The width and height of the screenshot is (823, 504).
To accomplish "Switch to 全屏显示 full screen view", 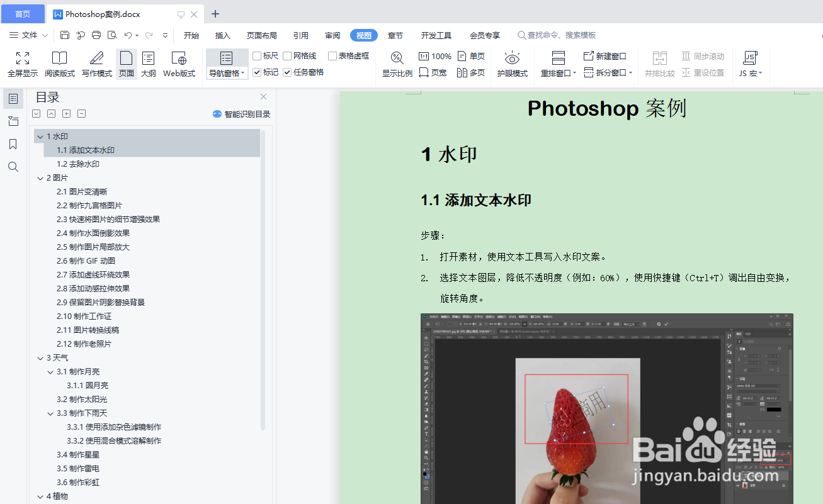I will pyautogui.click(x=23, y=65).
